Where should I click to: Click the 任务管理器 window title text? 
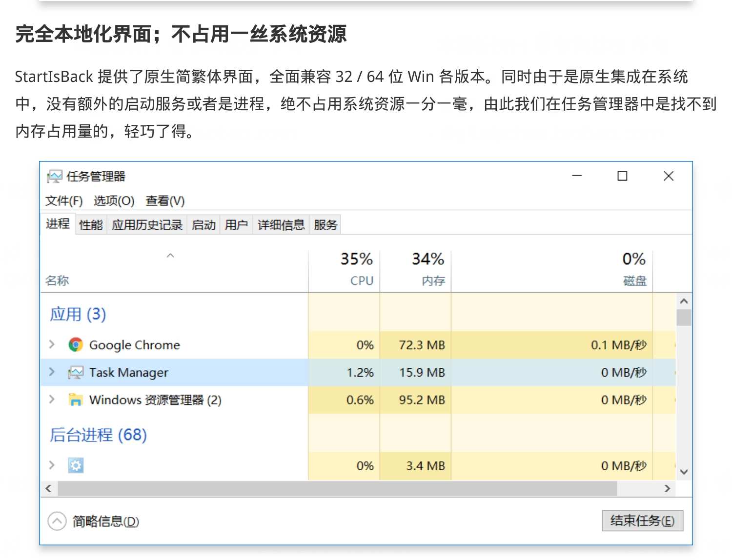[96, 177]
